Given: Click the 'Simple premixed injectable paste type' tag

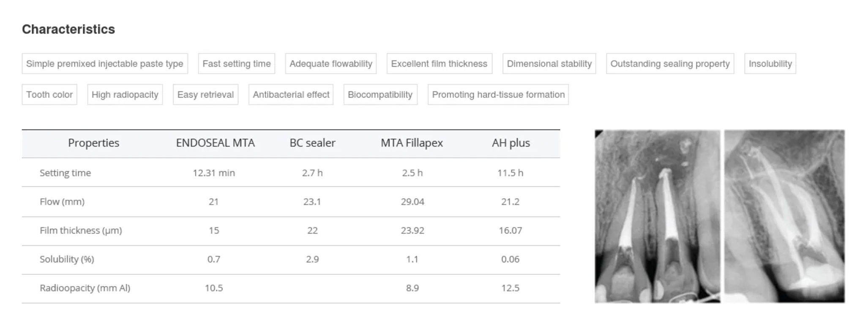Looking at the screenshot, I should pyautogui.click(x=105, y=64).
